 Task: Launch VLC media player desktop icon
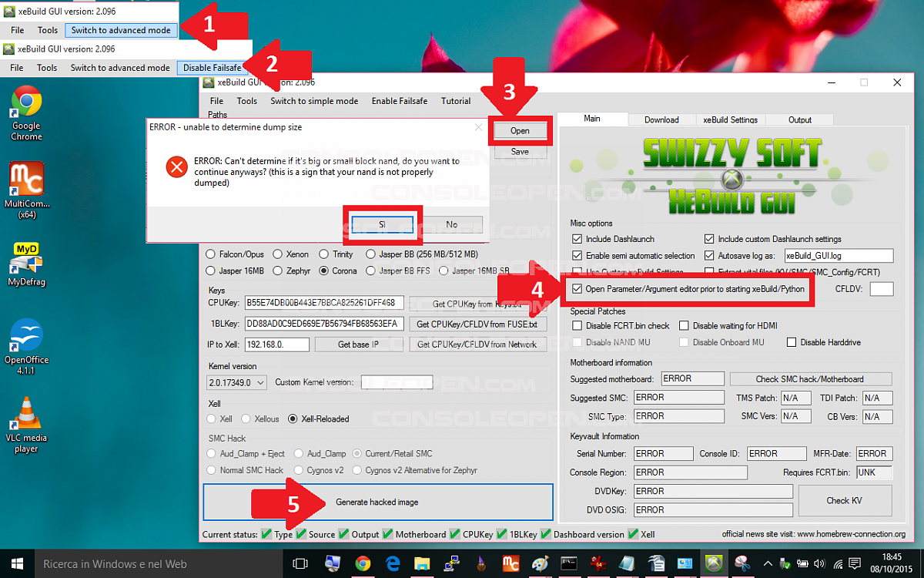[26, 424]
